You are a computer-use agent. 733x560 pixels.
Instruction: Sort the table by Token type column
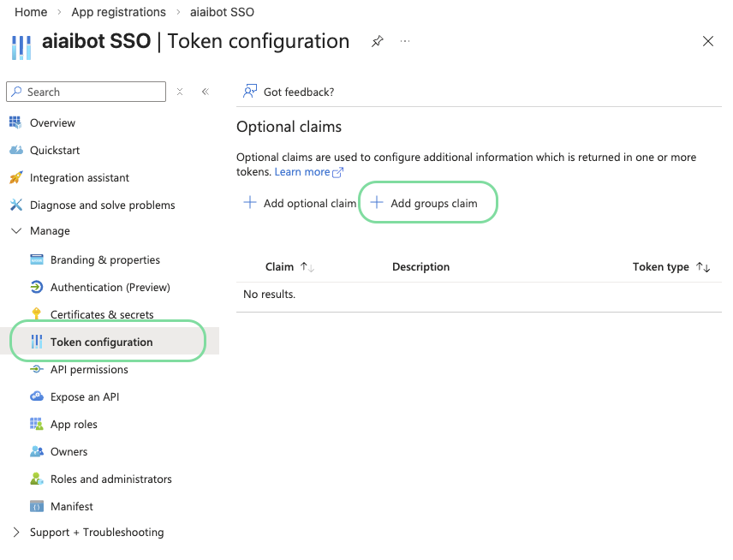pos(703,267)
